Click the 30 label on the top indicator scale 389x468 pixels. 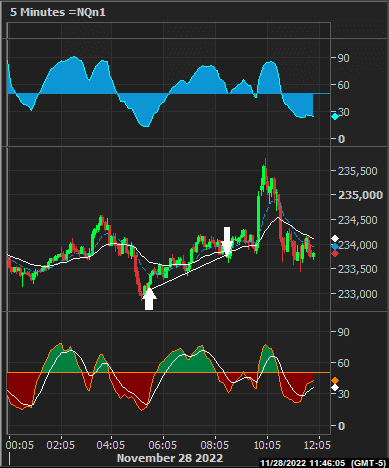(343, 112)
